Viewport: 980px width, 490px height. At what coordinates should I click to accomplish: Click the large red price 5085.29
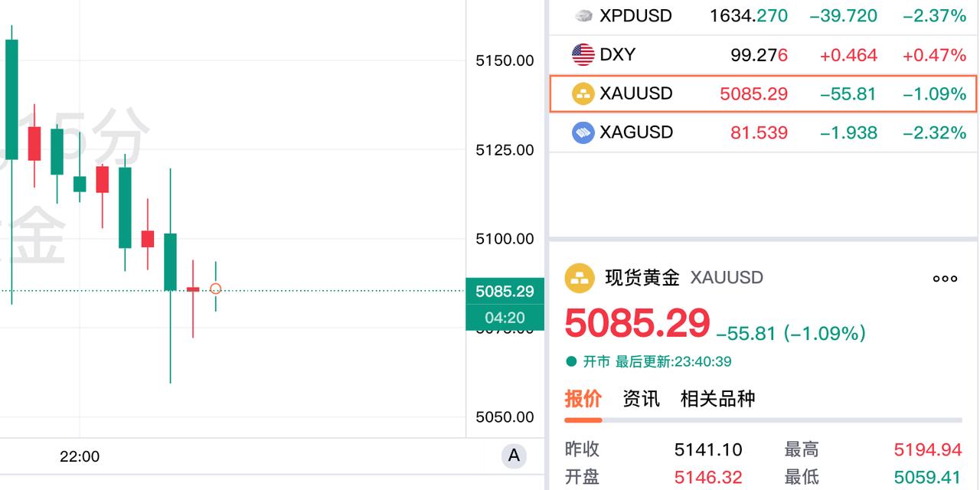point(638,324)
